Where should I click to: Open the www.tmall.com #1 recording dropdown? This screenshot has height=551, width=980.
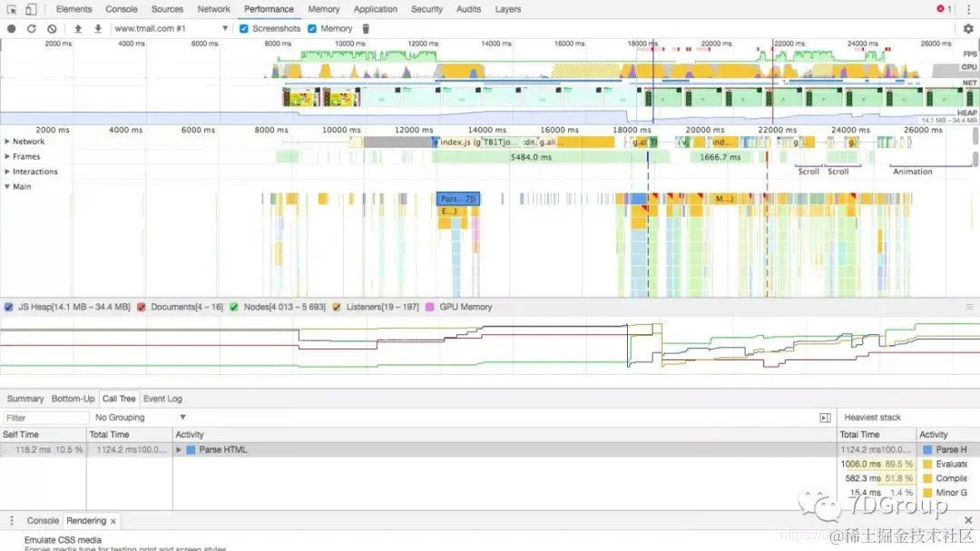coord(171,29)
